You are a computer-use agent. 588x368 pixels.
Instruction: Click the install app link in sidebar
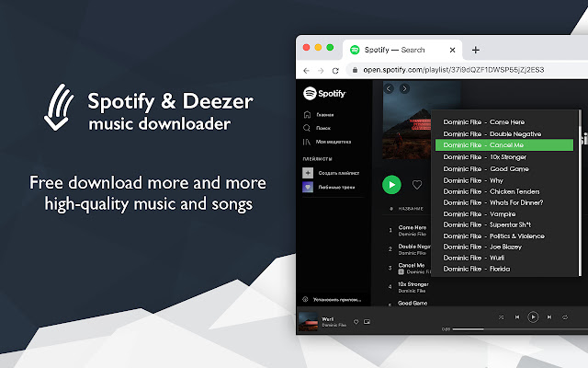[x=337, y=300]
